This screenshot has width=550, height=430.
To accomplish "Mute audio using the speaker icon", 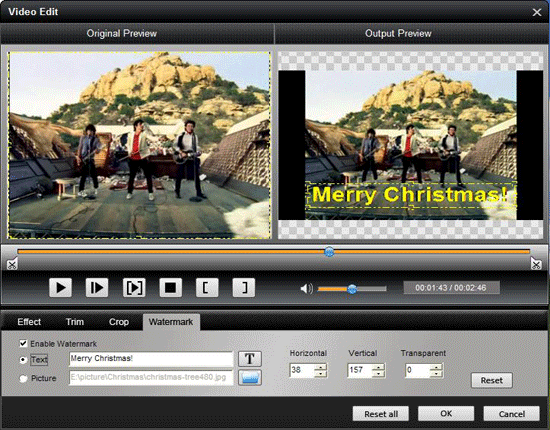I will (x=306, y=288).
